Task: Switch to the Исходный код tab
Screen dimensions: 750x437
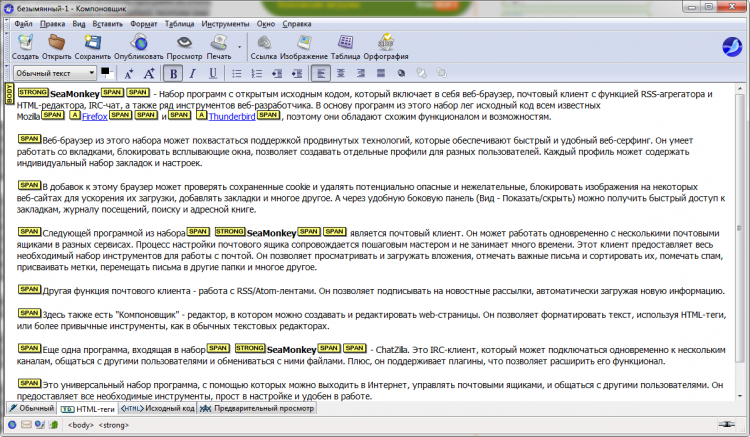Action: tap(157, 408)
